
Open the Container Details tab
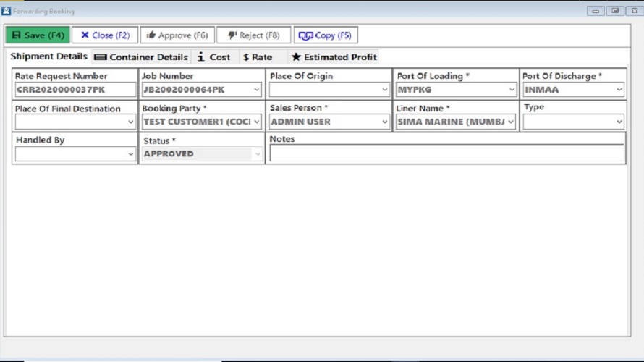pos(141,57)
